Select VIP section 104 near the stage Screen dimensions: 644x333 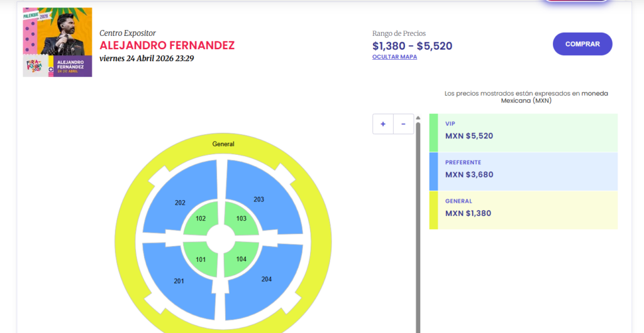tap(241, 259)
